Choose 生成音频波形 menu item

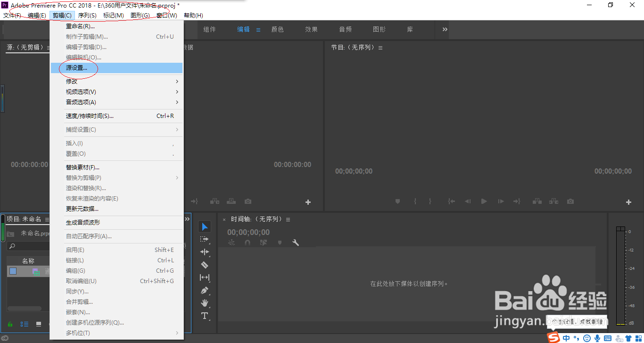[116, 223]
